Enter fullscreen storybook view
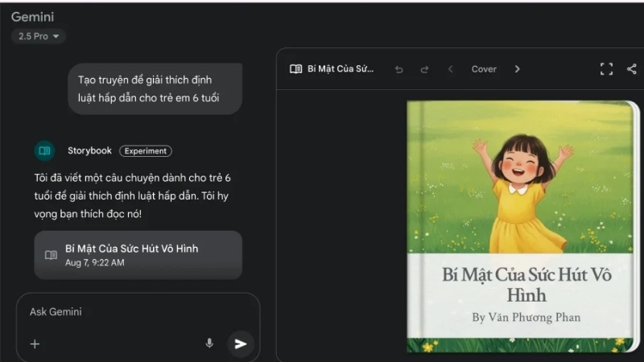The height and width of the screenshot is (362, 644). pyautogui.click(x=606, y=69)
